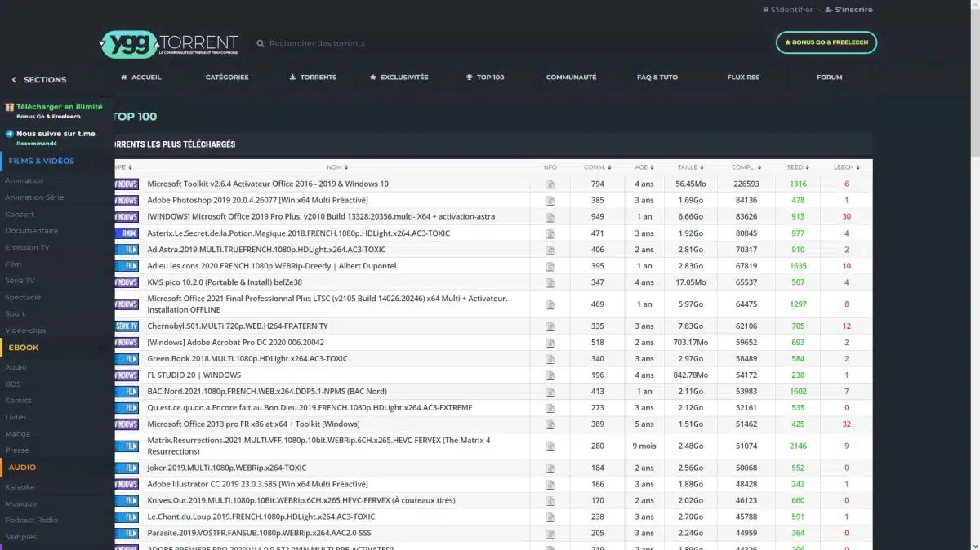The width and height of the screenshot is (980, 550).
Task: Click the Telegram 'Nous suivre sur t.me' icon
Action: pos(9,134)
